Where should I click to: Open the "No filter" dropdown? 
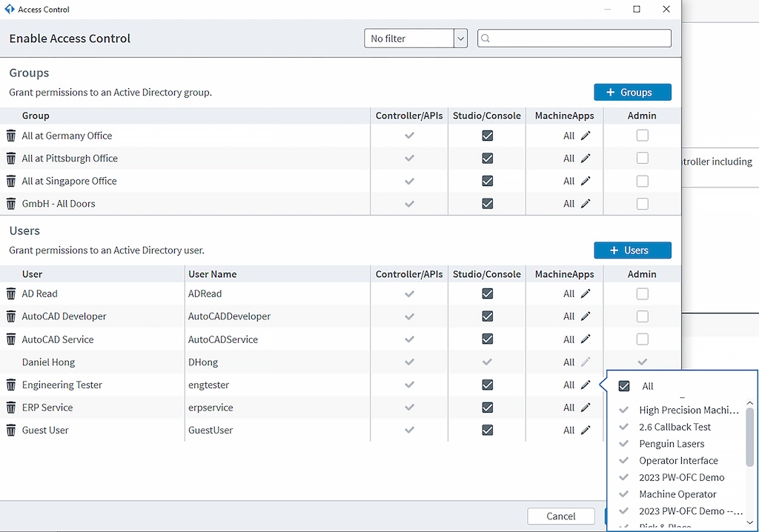click(460, 37)
